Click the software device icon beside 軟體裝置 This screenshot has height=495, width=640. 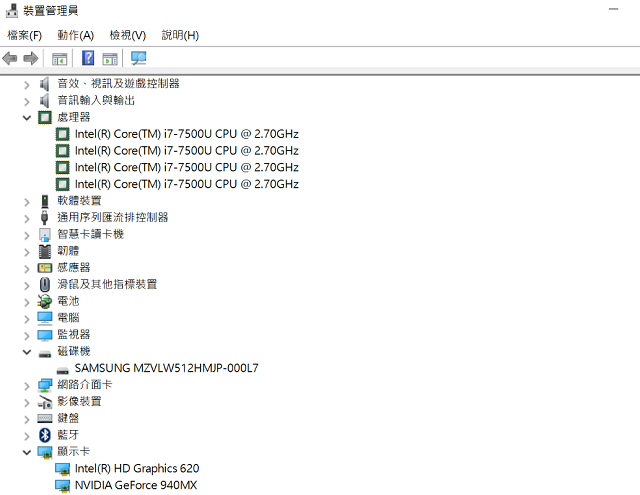(x=45, y=201)
